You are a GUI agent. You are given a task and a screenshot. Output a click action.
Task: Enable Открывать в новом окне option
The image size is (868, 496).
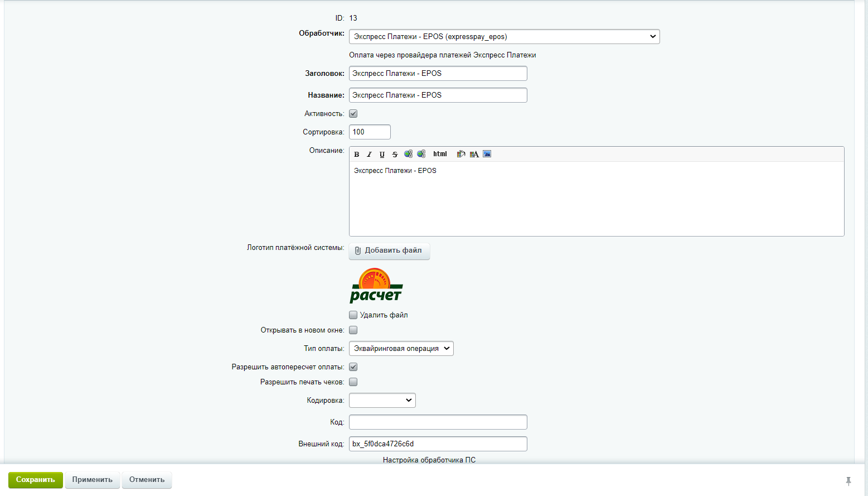point(353,330)
